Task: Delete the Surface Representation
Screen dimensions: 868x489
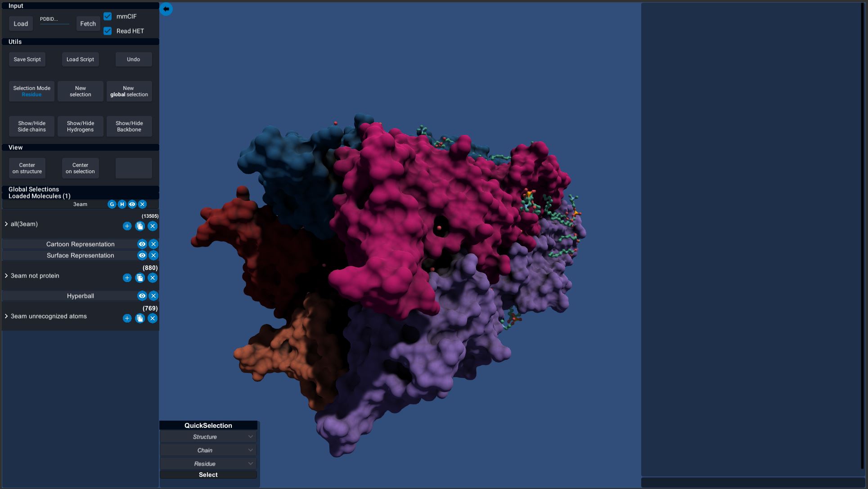Action: pyautogui.click(x=153, y=256)
